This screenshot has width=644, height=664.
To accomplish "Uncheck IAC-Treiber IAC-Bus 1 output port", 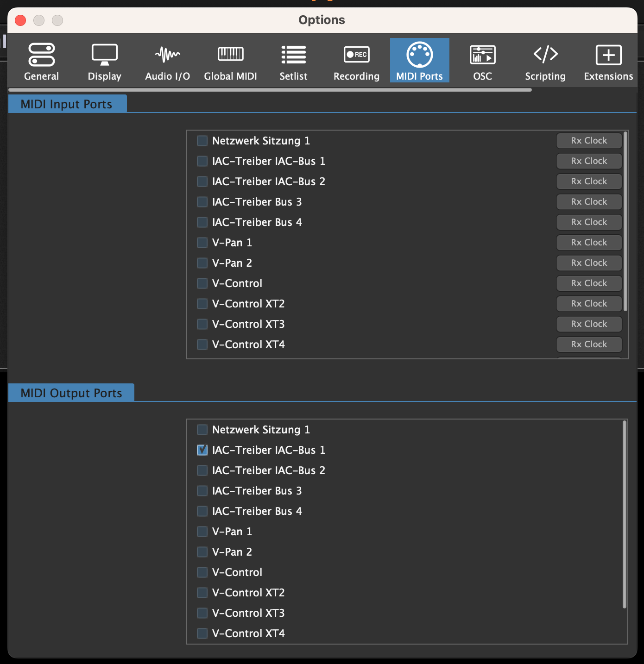I will click(x=202, y=450).
